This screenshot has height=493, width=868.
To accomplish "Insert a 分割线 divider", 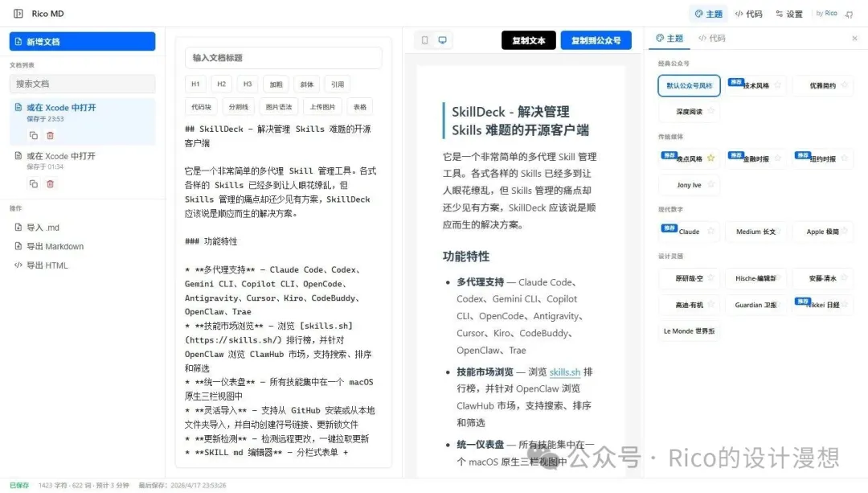I will [x=239, y=107].
